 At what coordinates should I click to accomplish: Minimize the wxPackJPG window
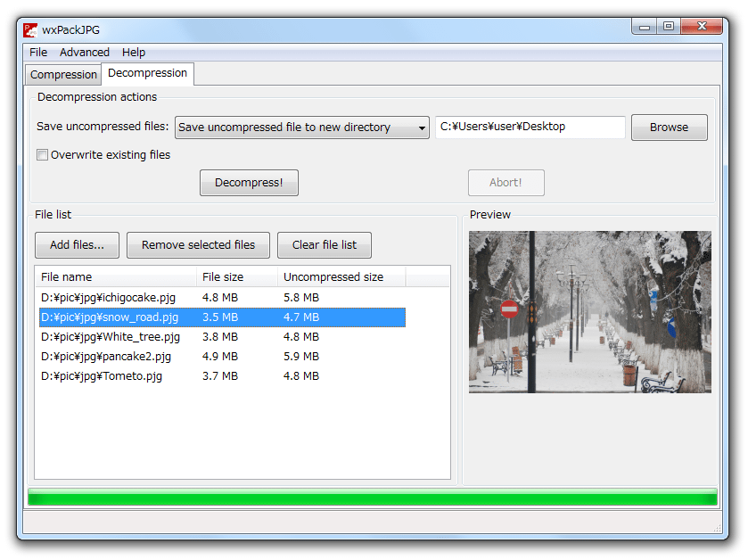tap(644, 27)
